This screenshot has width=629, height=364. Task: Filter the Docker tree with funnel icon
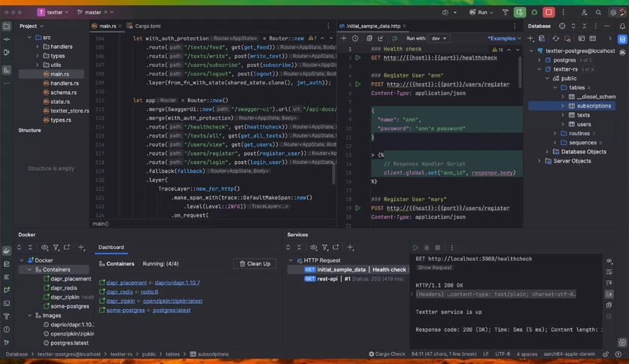click(56, 247)
